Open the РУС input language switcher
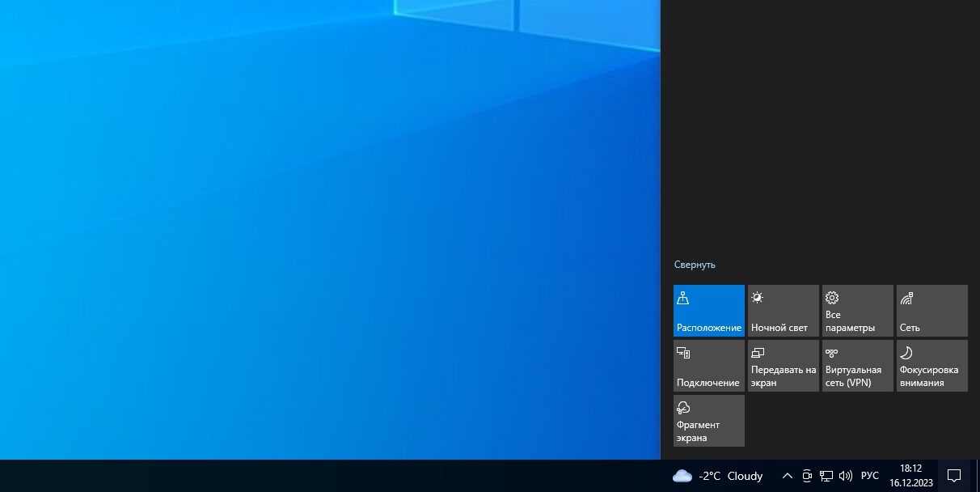 point(870,476)
